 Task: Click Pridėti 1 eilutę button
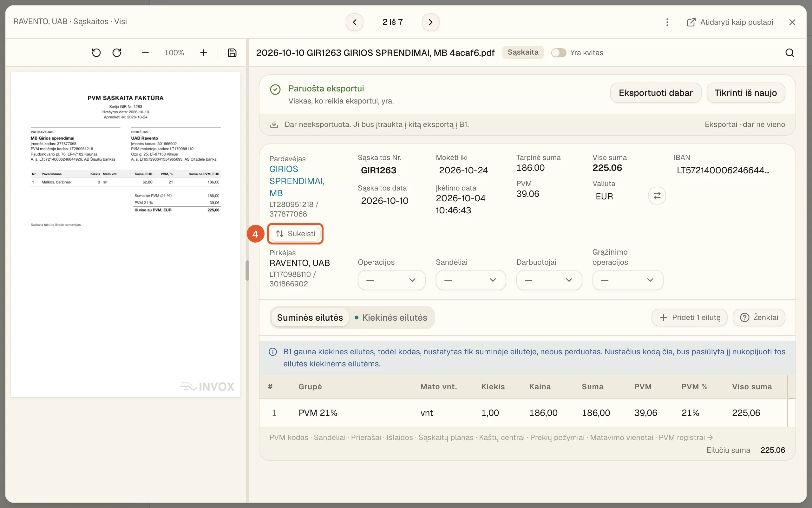(690, 317)
